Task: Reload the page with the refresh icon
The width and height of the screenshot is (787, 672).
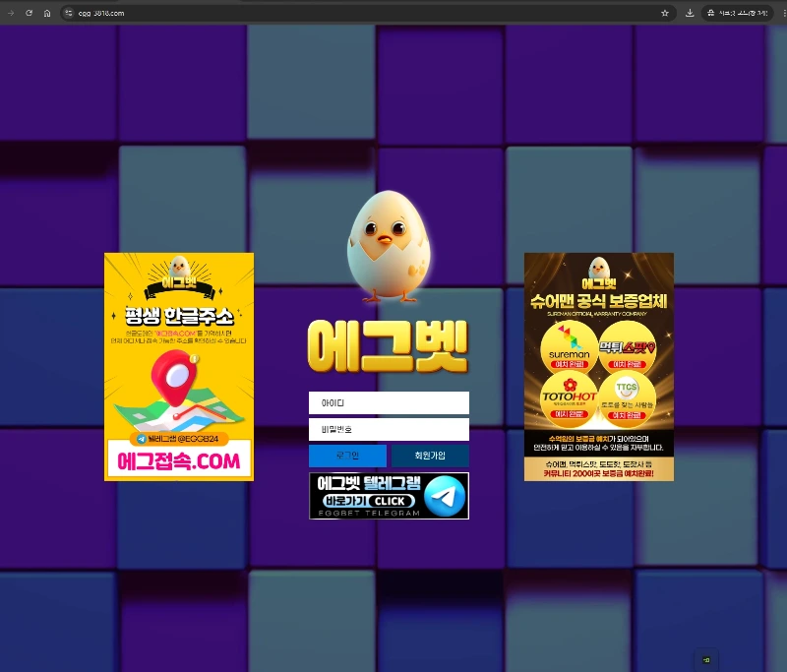Action: click(x=30, y=13)
